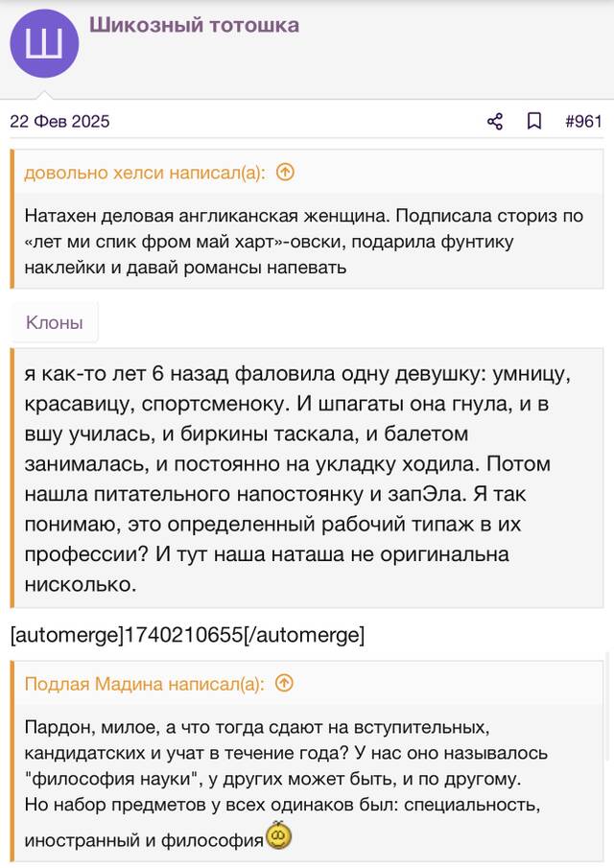Open the purple Ш user avatar
This screenshot has width=614, height=868.
pos(44,43)
